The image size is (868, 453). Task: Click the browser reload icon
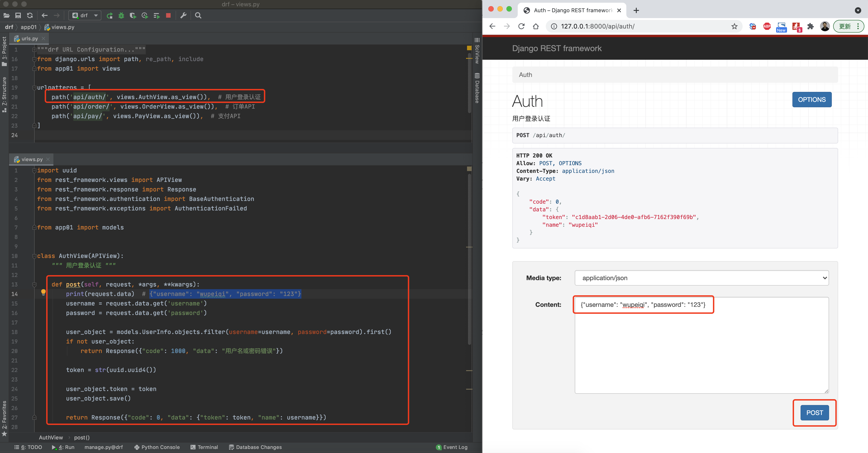pyautogui.click(x=521, y=26)
